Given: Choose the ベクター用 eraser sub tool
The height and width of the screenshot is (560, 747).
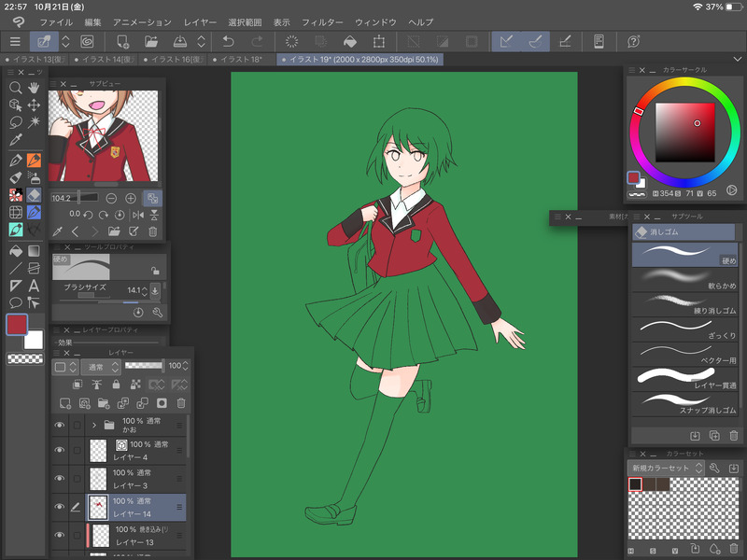Looking at the screenshot, I should [x=684, y=352].
